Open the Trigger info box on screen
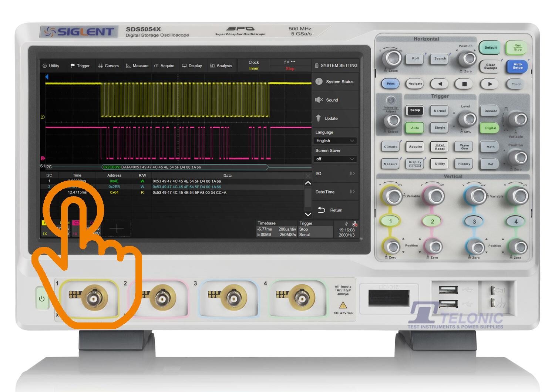The width and height of the screenshot is (555, 392). pos(315,229)
